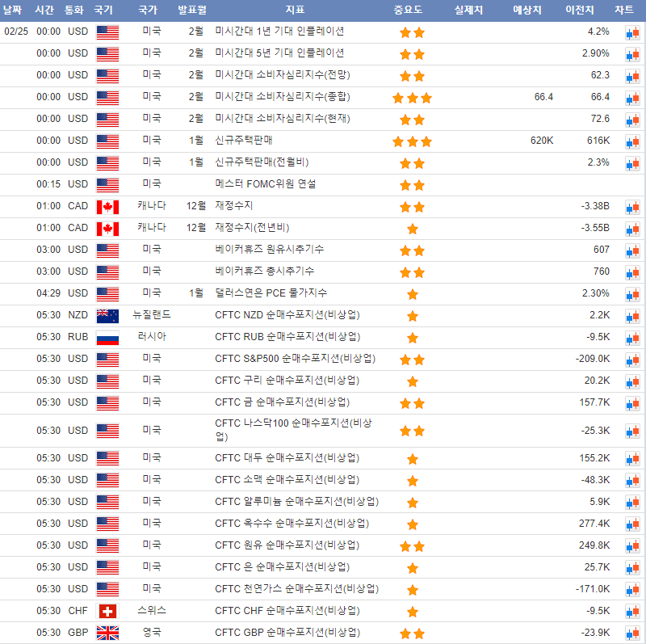Click CFTC 원유 순매수포지션 indicator name

pyautogui.click(x=287, y=545)
